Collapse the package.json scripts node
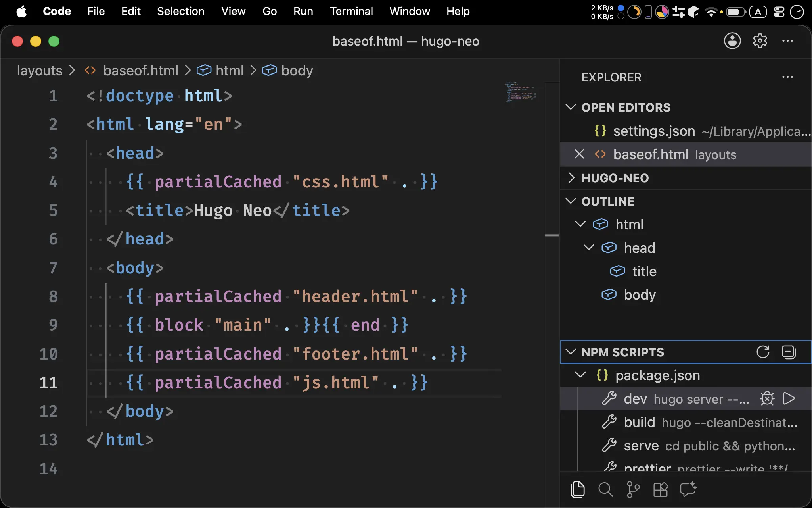 [580, 375]
